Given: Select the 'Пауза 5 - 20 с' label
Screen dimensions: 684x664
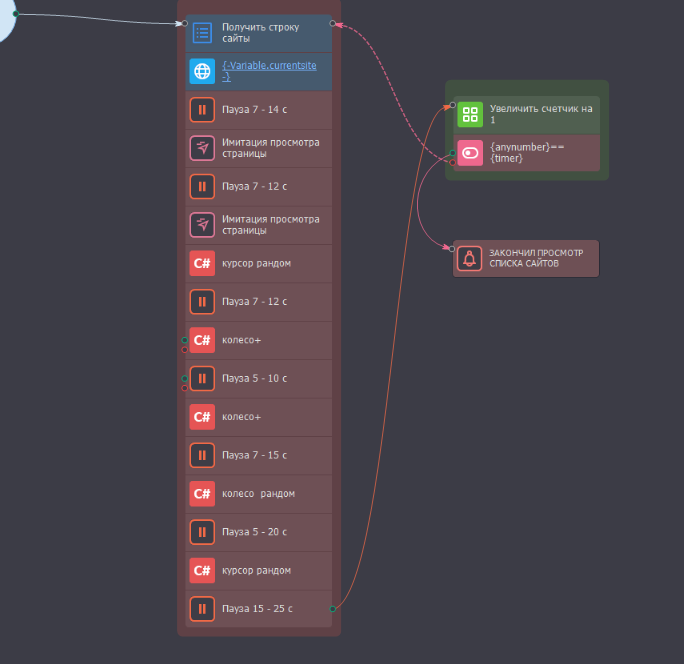Looking at the screenshot, I should pos(254,532).
